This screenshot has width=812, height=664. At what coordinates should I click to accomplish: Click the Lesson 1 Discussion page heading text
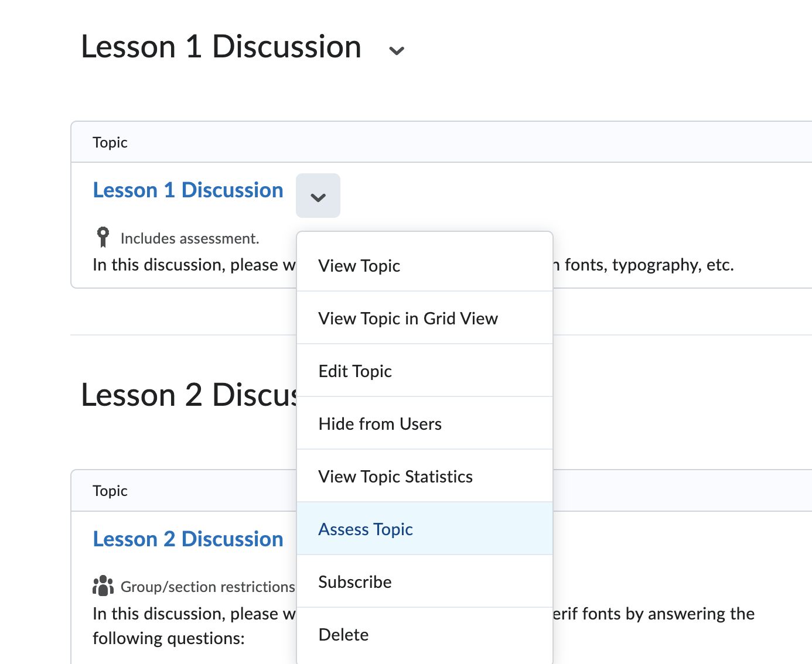(221, 46)
